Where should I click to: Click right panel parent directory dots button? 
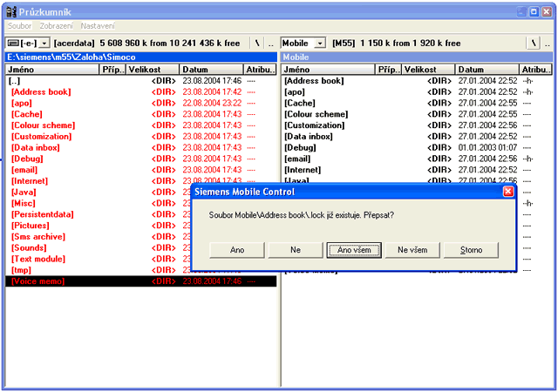(548, 43)
